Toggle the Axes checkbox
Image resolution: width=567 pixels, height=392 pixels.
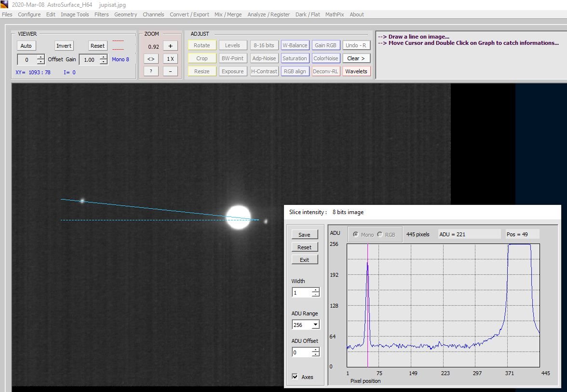point(295,377)
